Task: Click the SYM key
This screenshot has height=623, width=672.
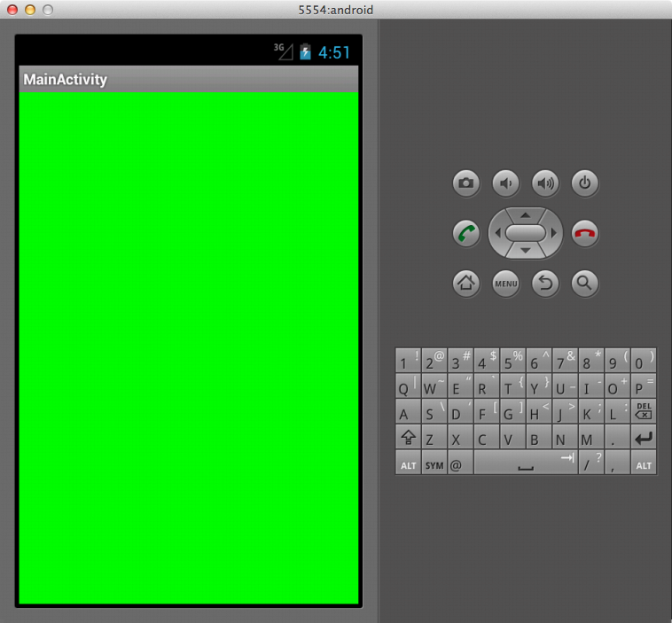Action: (x=434, y=463)
